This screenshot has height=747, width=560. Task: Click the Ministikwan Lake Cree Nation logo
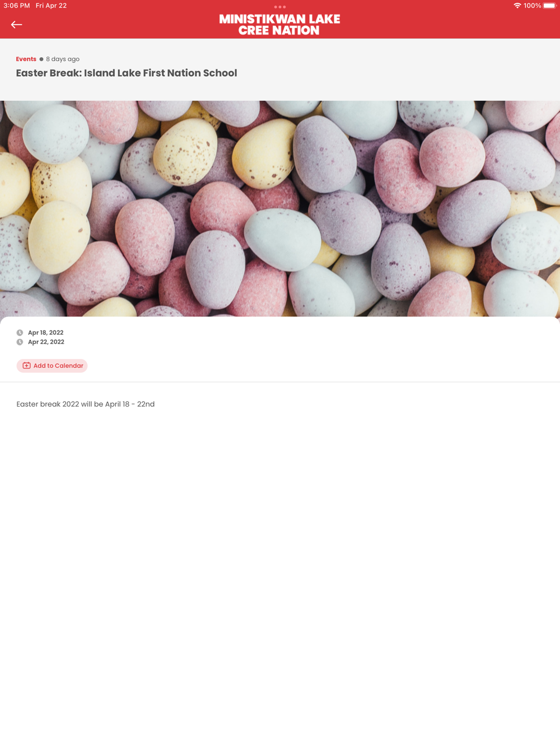coord(279,25)
